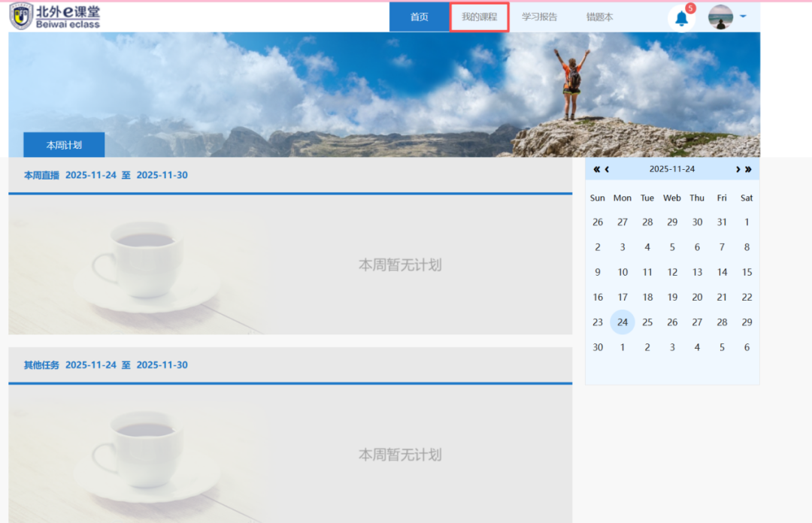Open the 2025-11-24 calendar header
812x523 pixels.
pos(671,169)
